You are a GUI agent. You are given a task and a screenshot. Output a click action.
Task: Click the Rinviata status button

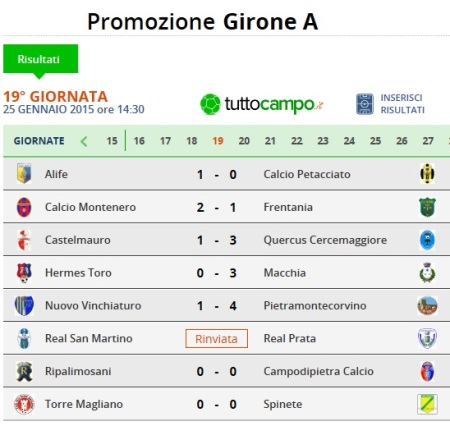tap(216, 339)
